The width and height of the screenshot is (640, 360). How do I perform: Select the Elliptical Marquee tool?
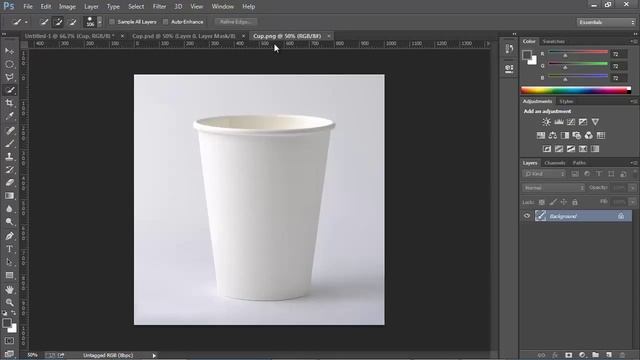(x=9, y=64)
